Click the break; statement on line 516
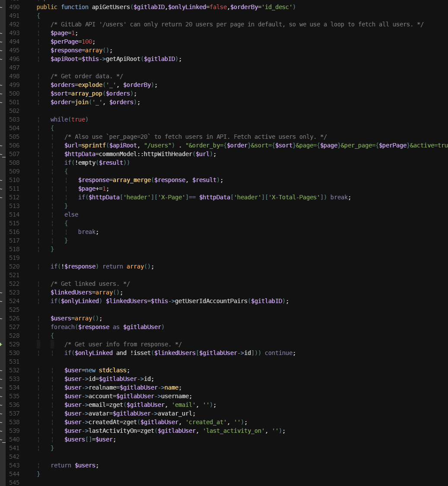The width and height of the screenshot is (448, 486). point(88,232)
